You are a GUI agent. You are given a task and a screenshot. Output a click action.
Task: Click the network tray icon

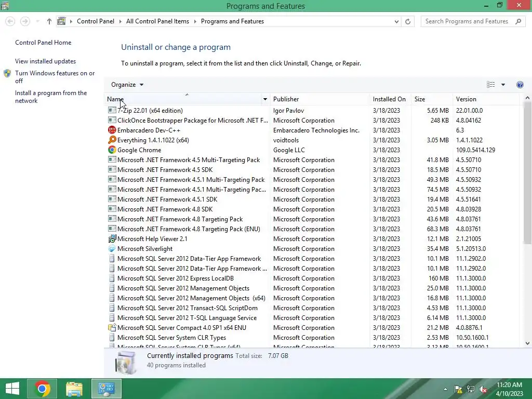point(471,389)
